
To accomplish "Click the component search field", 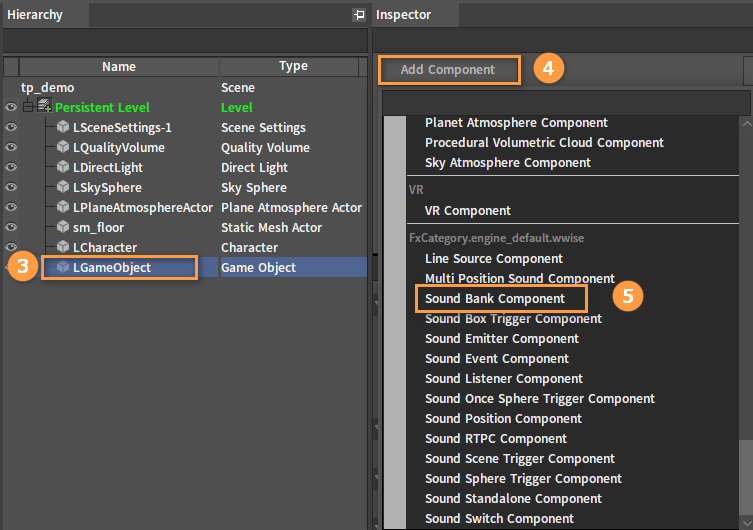I will tap(566, 103).
